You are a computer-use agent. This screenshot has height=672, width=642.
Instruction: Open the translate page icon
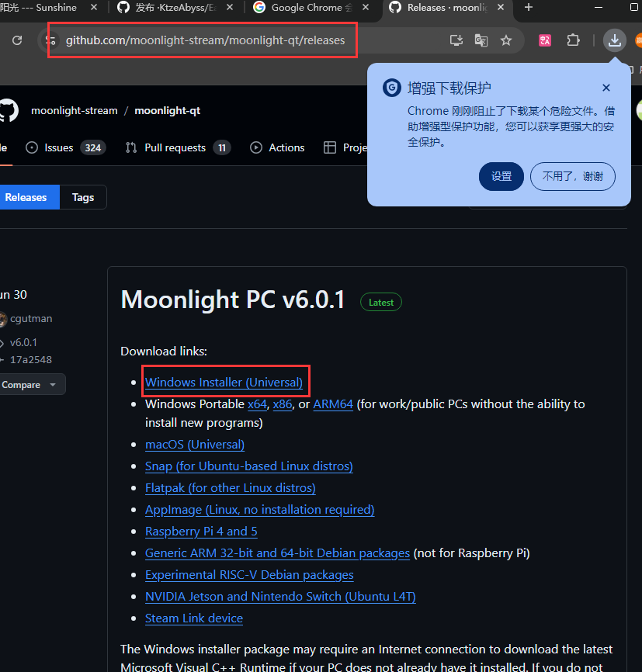point(481,40)
